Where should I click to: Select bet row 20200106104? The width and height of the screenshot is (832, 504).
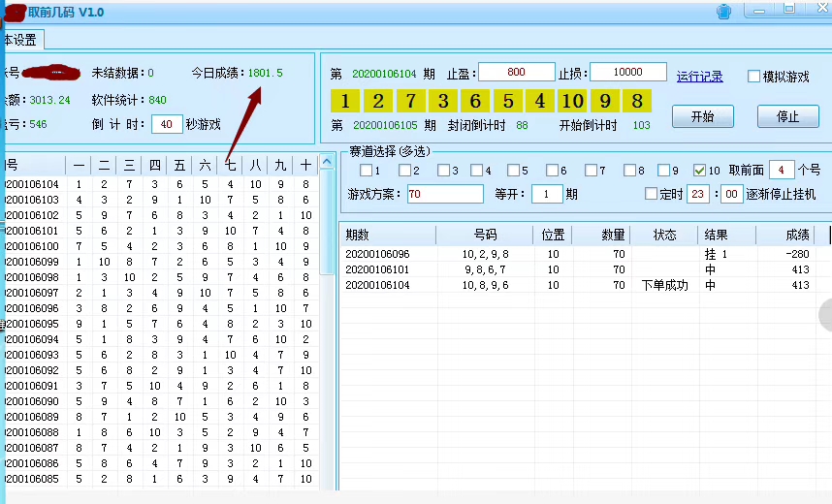[578, 285]
